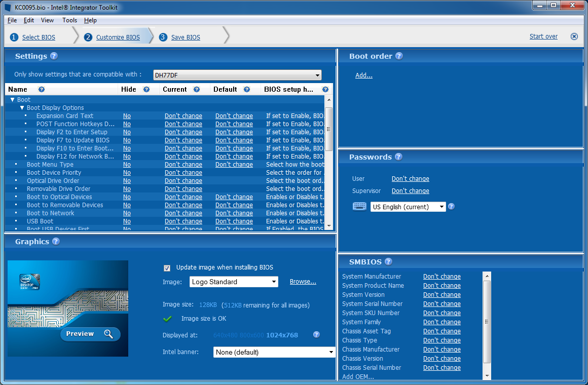Click the help icon beside Passwords heading
Screen dimensions: 588x385
(398, 157)
